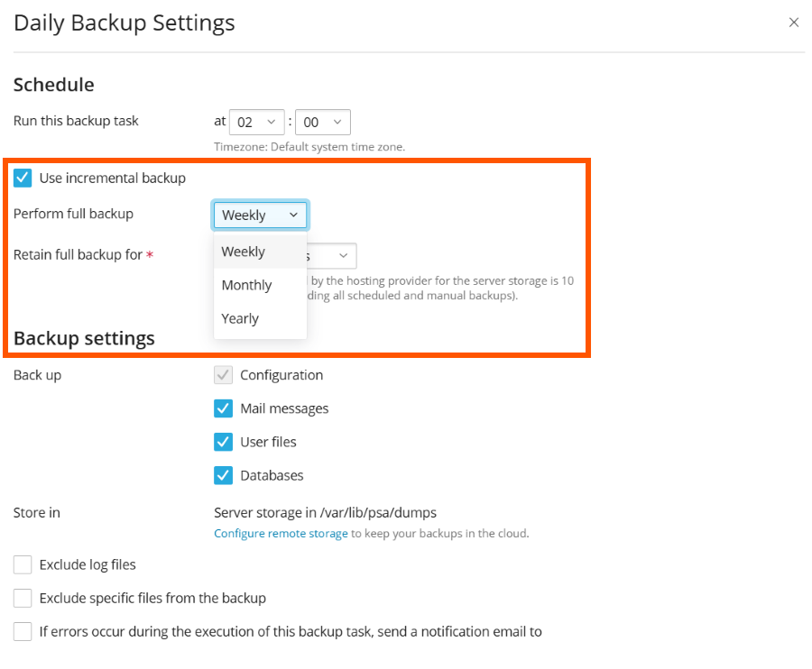Check Exclude specific files from the backup
The image size is (812, 669).
(22, 598)
